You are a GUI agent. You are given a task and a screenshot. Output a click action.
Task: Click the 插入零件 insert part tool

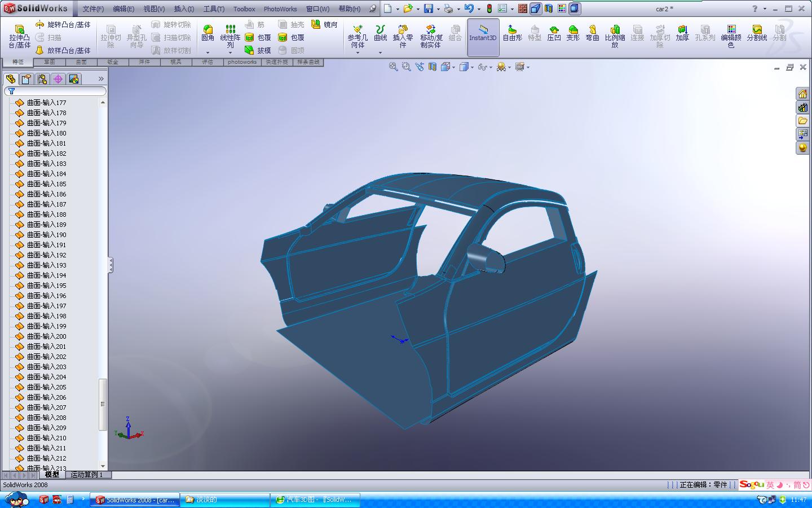[x=403, y=36]
